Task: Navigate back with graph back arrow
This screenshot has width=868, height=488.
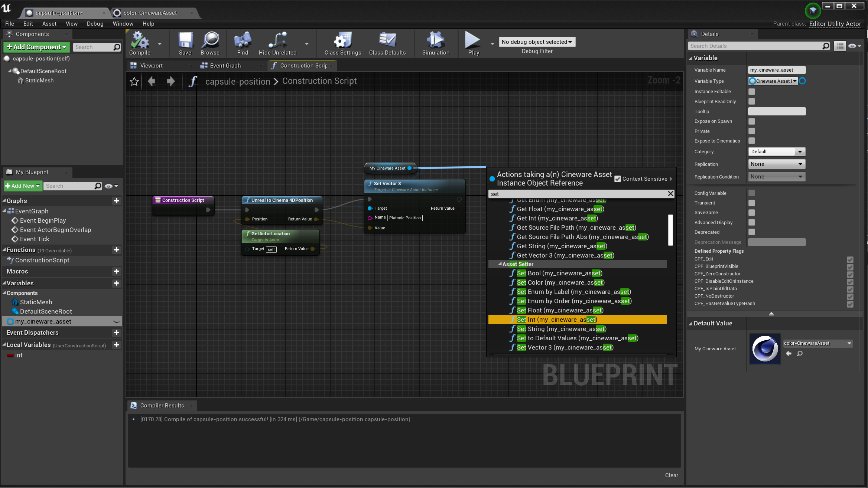Action: [152, 81]
